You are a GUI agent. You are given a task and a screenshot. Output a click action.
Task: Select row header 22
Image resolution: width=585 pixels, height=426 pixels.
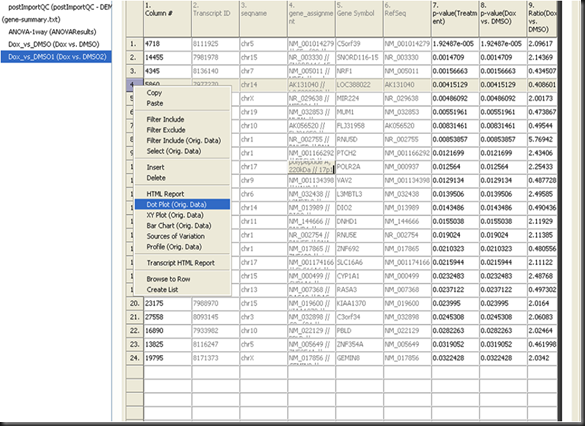(x=134, y=331)
